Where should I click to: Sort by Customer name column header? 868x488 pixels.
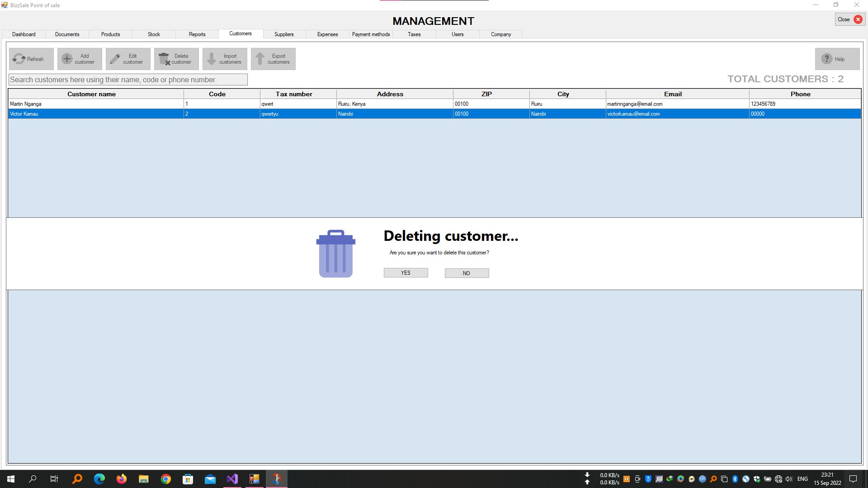(92, 94)
